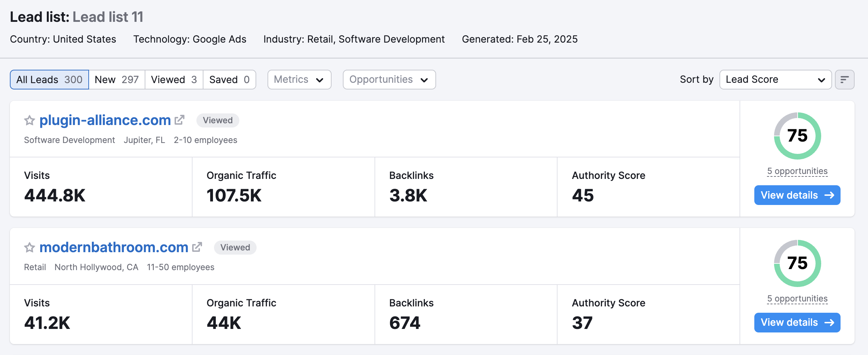Switch to the Saved leads tab
This screenshot has width=868, height=355.
229,80
